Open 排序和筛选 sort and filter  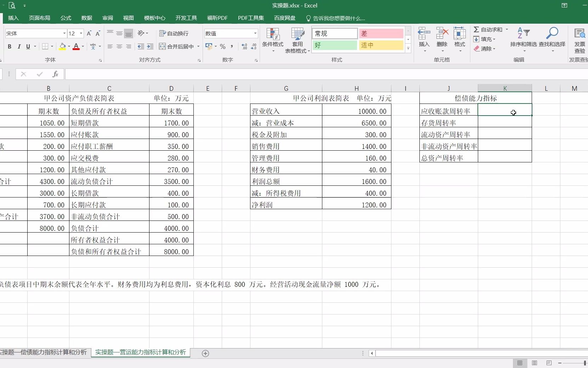coord(524,39)
